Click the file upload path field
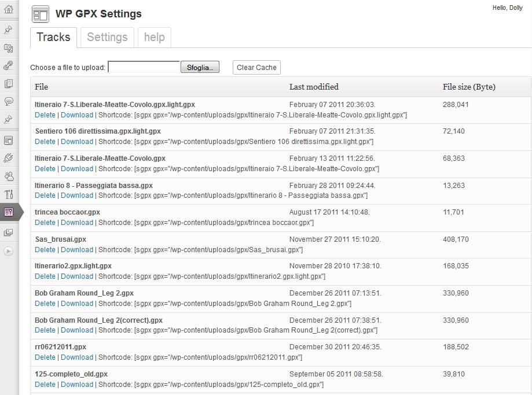The image size is (532, 395). tap(144, 68)
